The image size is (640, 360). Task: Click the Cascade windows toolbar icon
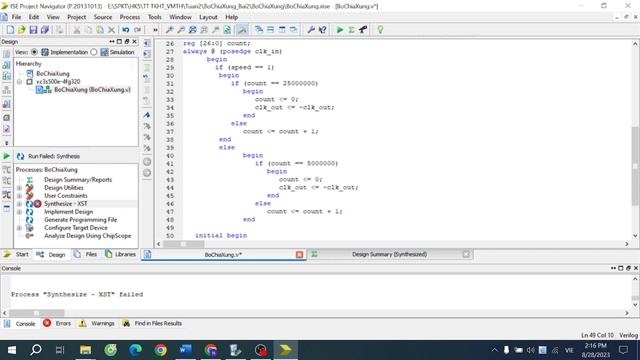pyautogui.click(x=259, y=30)
